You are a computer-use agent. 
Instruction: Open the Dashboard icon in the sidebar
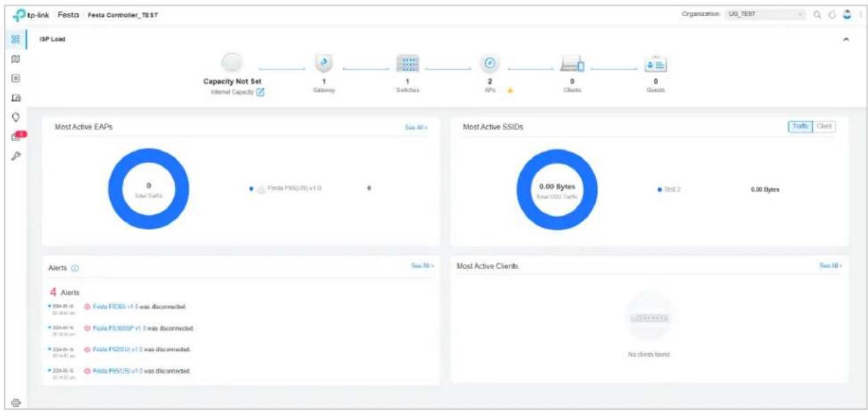tap(15, 40)
